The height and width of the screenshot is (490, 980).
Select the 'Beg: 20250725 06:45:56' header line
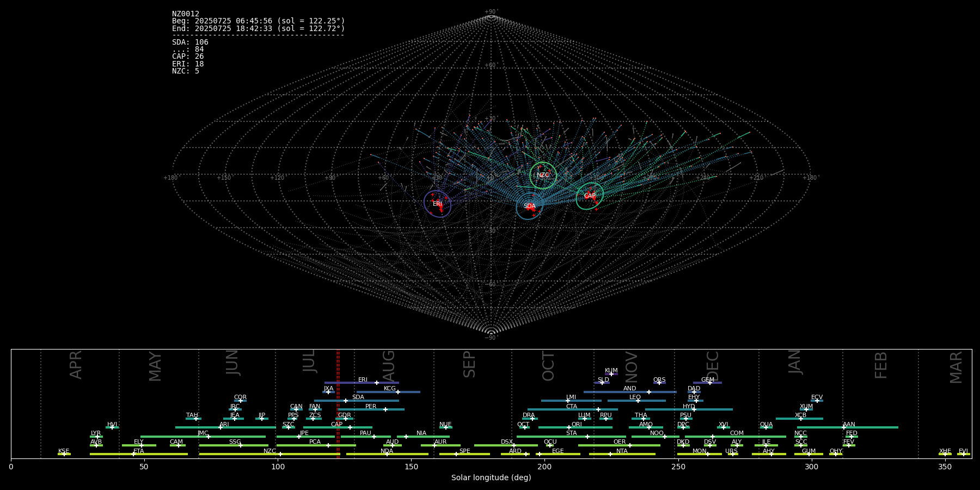pos(259,21)
